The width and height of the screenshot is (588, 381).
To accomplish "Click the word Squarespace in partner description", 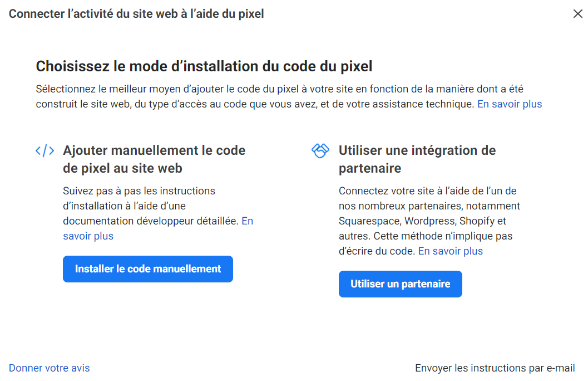I will (369, 221).
